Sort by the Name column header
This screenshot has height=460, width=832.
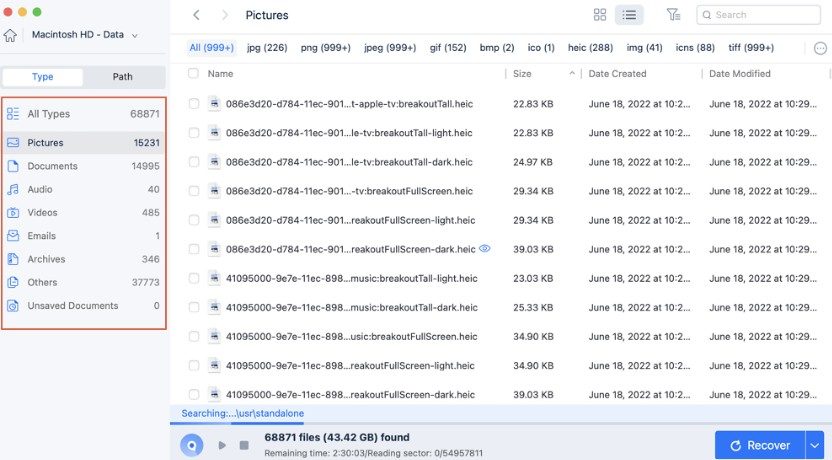(x=220, y=74)
